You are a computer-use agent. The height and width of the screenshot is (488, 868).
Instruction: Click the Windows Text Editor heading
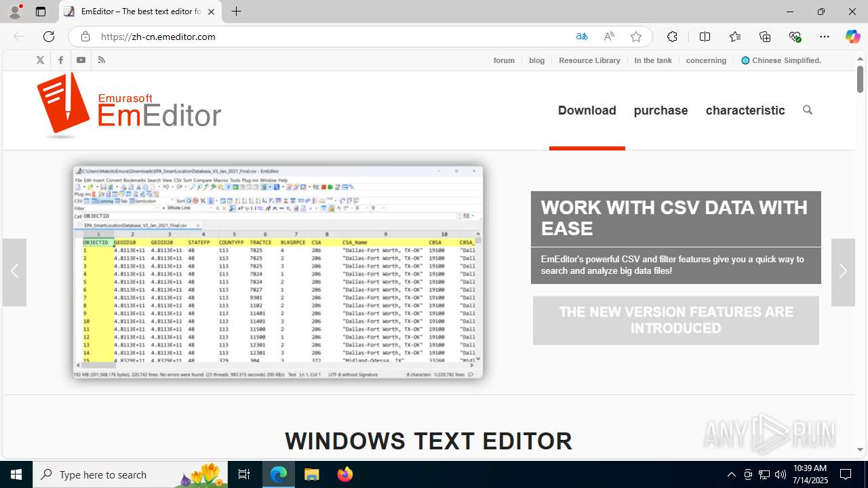click(x=429, y=441)
